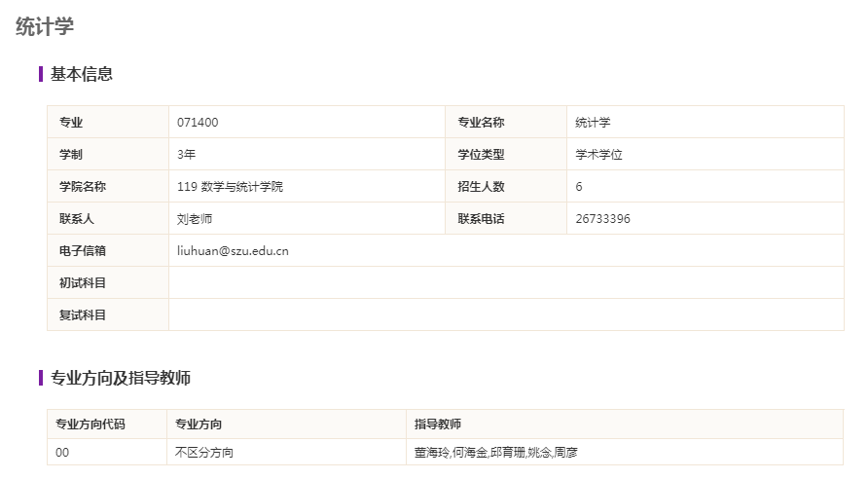Select enrollment number 6
Image resolution: width=868 pixels, height=480 pixels.
tap(579, 187)
